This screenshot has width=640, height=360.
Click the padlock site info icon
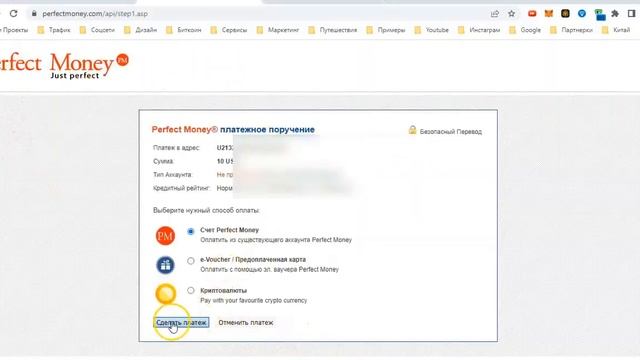click(34, 13)
